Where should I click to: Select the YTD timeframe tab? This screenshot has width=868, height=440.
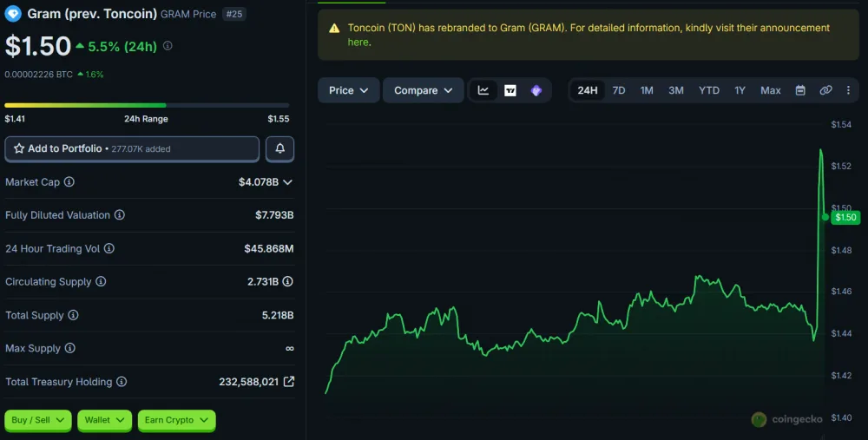[709, 90]
